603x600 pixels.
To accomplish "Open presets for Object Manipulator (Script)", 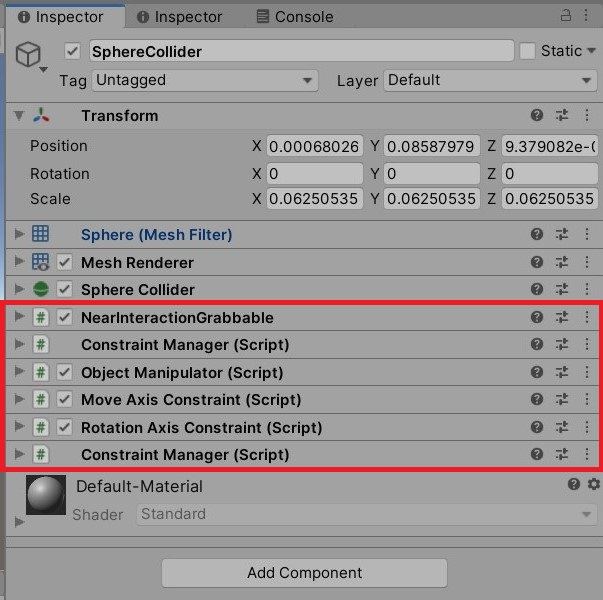I will (x=562, y=372).
